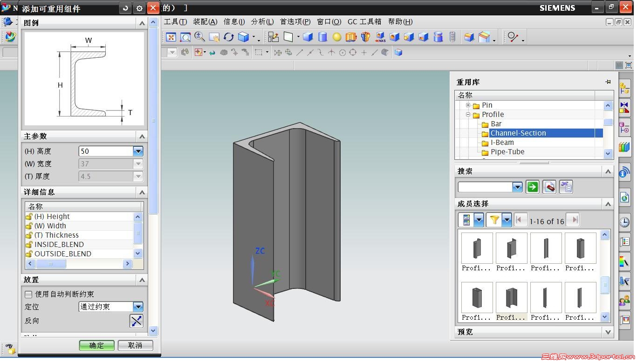This screenshot has width=644, height=363.
Task: Open the 工具(T) menu
Action: click(x=175, y=21)
